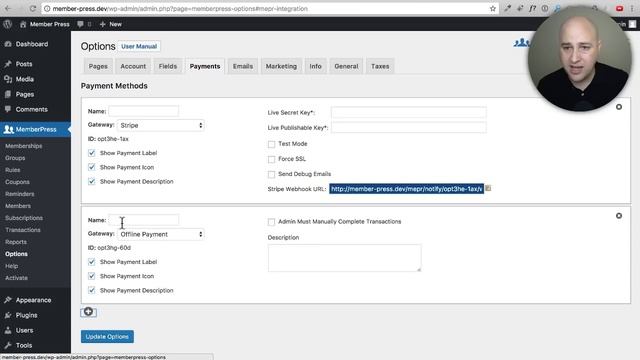Open Reports submenu item
640x360 pixels.
click(x=16, y=242)
